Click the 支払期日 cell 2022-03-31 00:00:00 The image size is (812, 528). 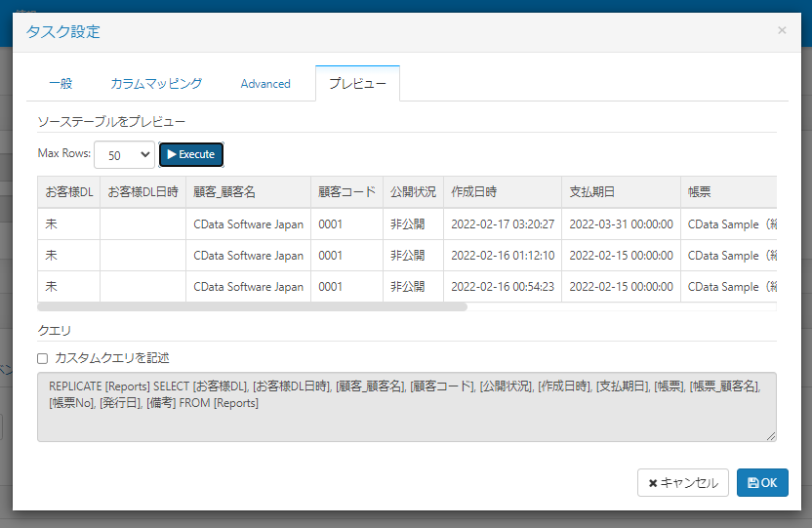(x=621, y=224)
